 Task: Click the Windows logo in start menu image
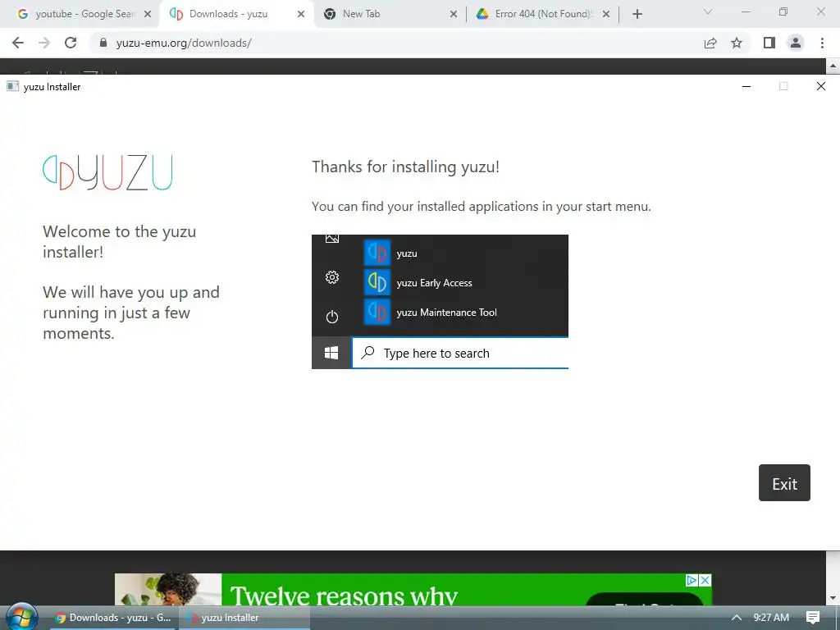coord(331,353)
